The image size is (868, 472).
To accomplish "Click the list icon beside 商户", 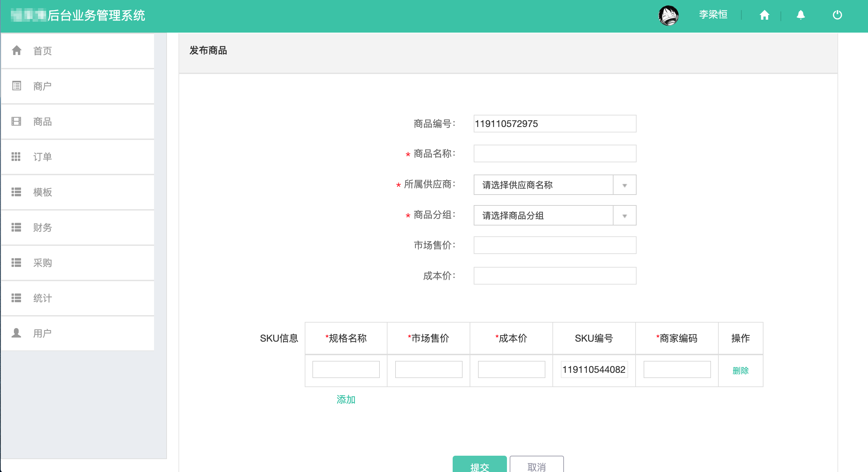I will (17, 86).
